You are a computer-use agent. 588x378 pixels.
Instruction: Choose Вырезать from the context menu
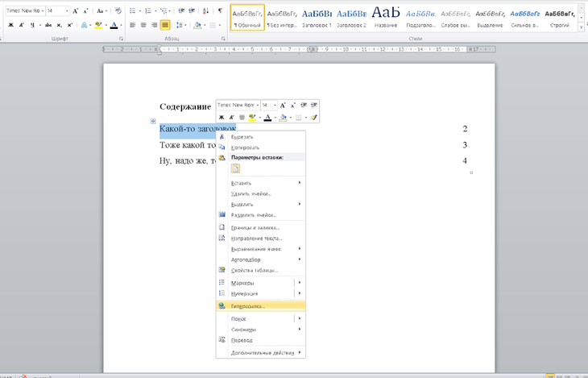(261, 137)
